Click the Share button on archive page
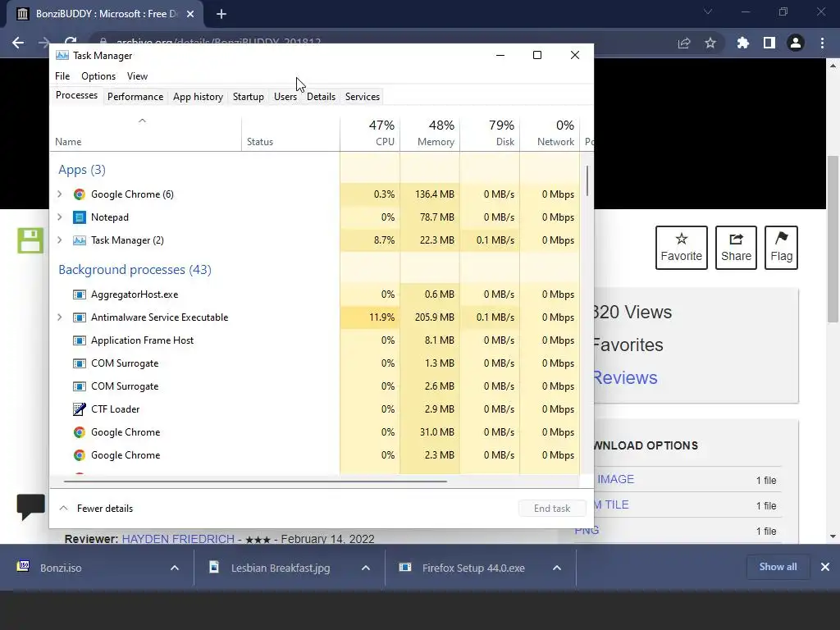The width and height of the screenshot is (840, 630). (736, 248)
